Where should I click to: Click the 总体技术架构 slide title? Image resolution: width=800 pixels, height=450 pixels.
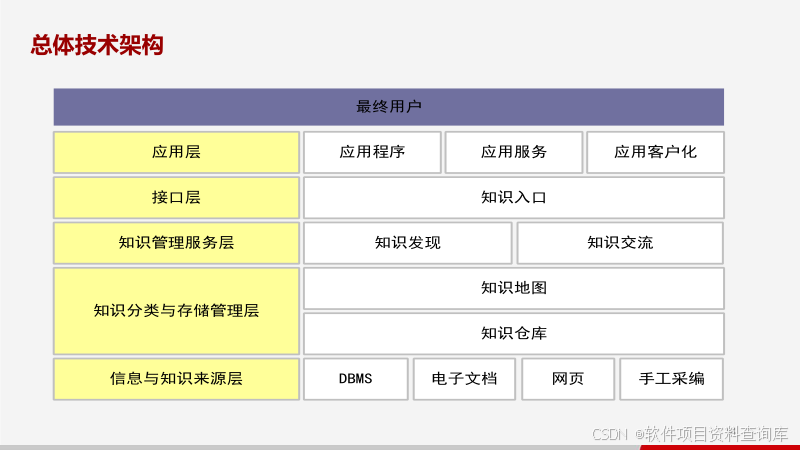[x=97, y=45]
